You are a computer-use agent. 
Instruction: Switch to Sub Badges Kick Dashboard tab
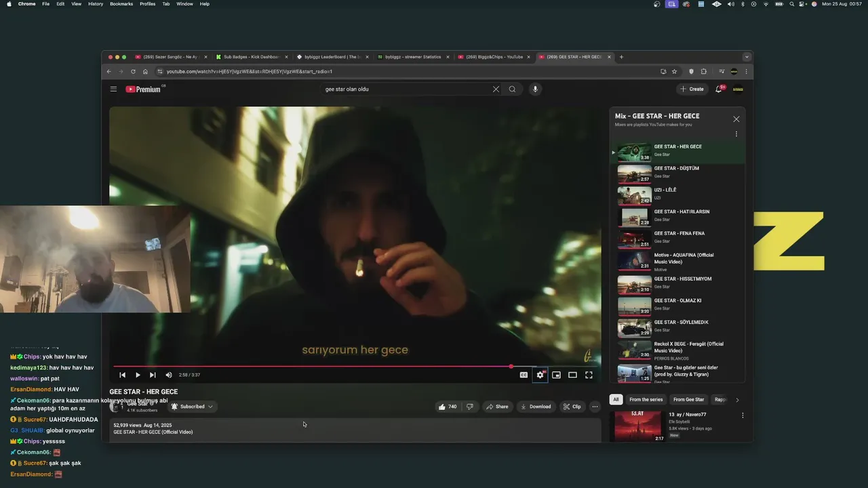pyautogui.click(x=250, y=57)
